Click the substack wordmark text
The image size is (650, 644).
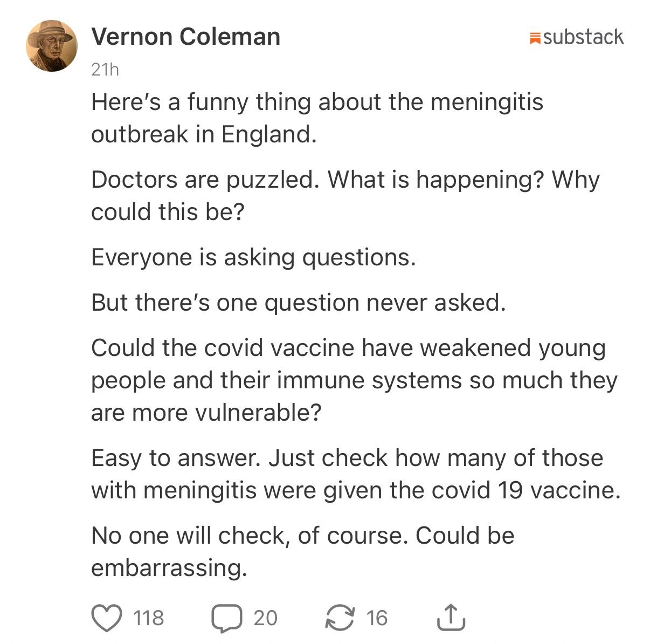[x=583, y=37]
